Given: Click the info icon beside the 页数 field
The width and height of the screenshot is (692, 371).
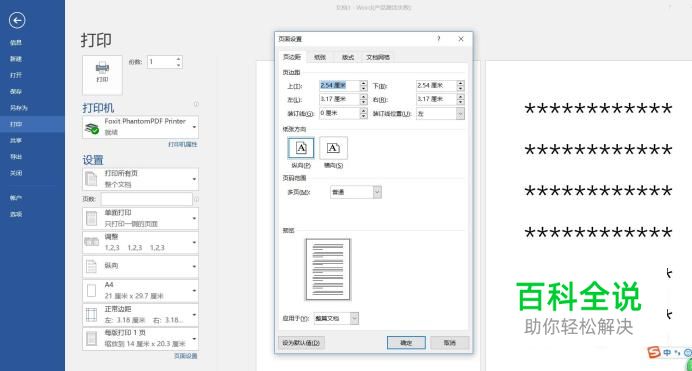Looking at the screenshot, I should (x=196, y=199).
